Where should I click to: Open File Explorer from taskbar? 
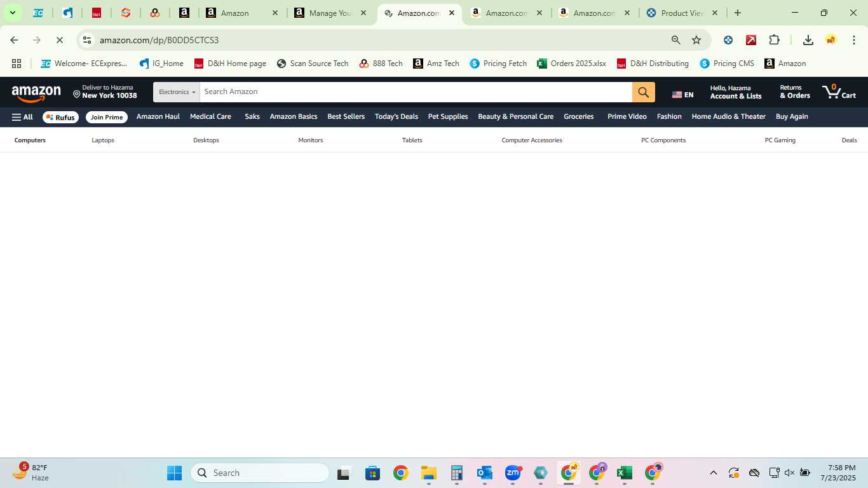[428, 473]
